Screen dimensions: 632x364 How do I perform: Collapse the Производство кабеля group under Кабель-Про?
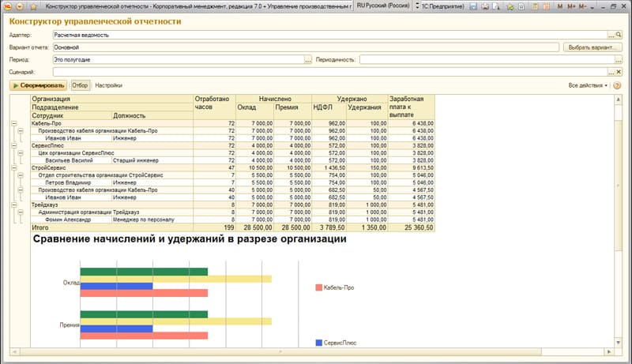pos(21,131)
